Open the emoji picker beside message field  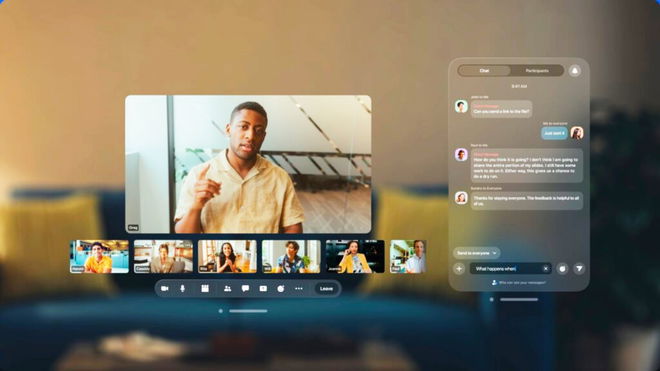562,269
